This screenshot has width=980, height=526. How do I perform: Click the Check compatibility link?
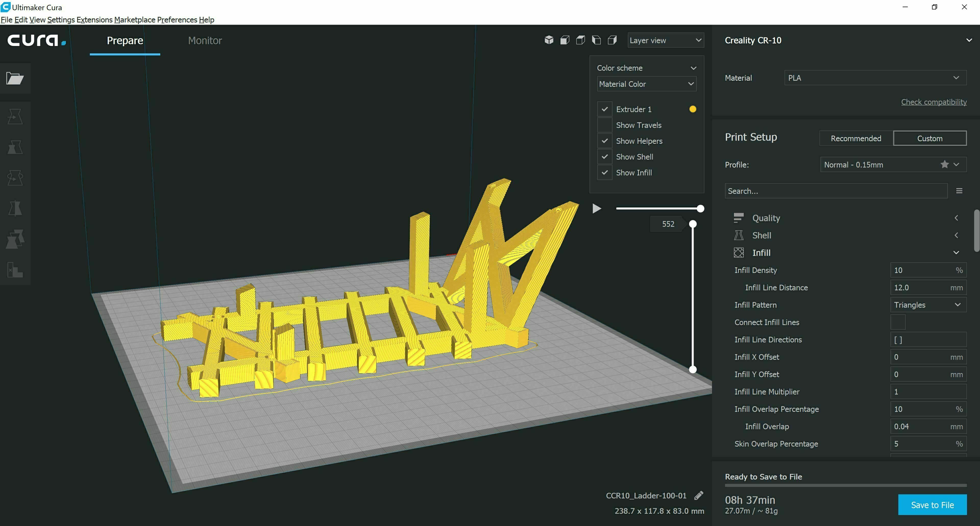(x=934, y=102)
